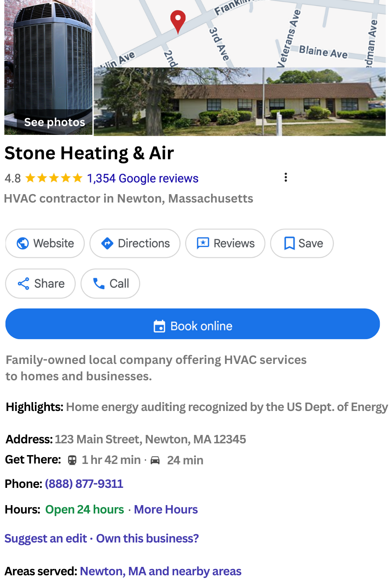
Task: Expand More Hours for business hours
Action: point(166,509)
